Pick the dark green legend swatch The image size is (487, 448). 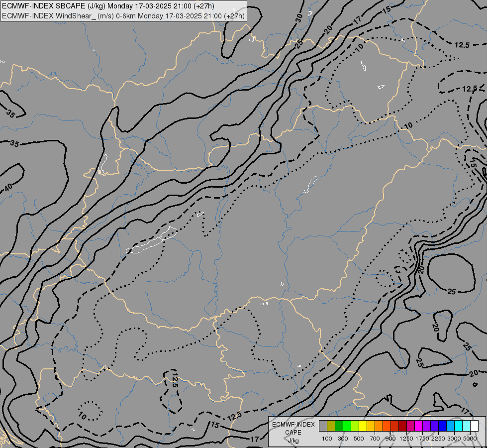339,426
